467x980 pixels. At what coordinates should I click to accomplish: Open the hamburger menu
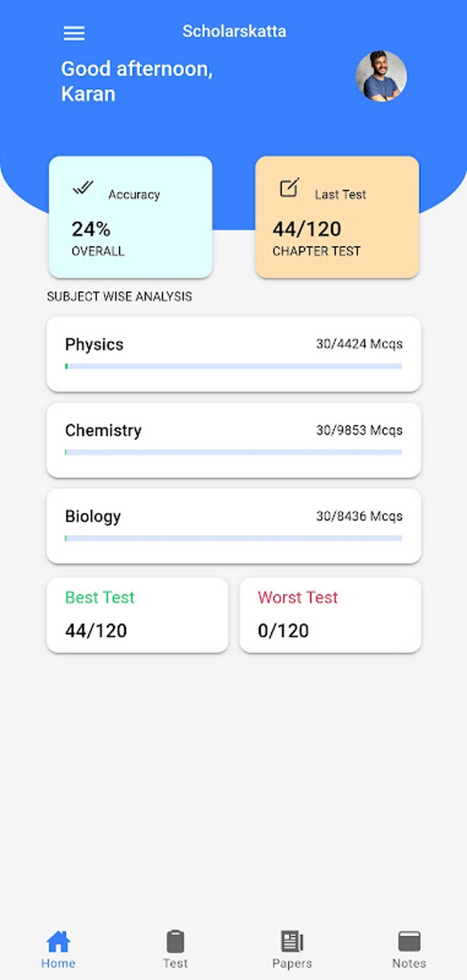click(74, 33)
